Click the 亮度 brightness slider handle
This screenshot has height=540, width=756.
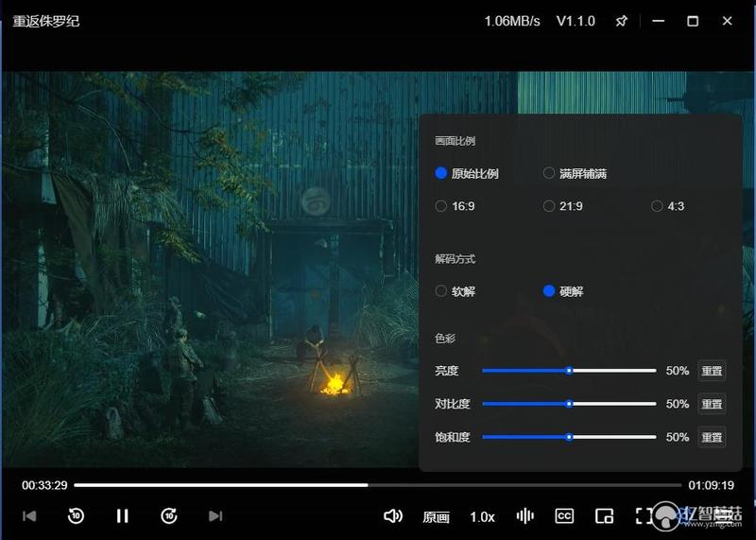click(569, 371)
